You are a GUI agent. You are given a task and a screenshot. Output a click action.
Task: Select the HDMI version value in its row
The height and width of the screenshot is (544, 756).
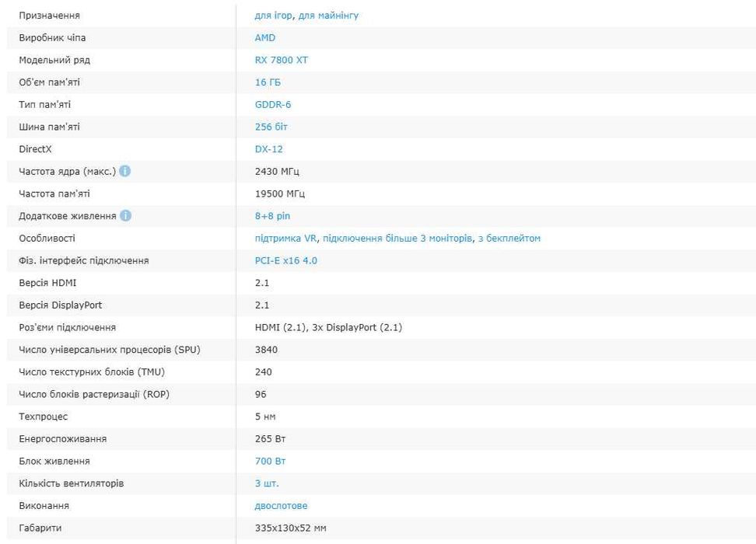point(262,283)
